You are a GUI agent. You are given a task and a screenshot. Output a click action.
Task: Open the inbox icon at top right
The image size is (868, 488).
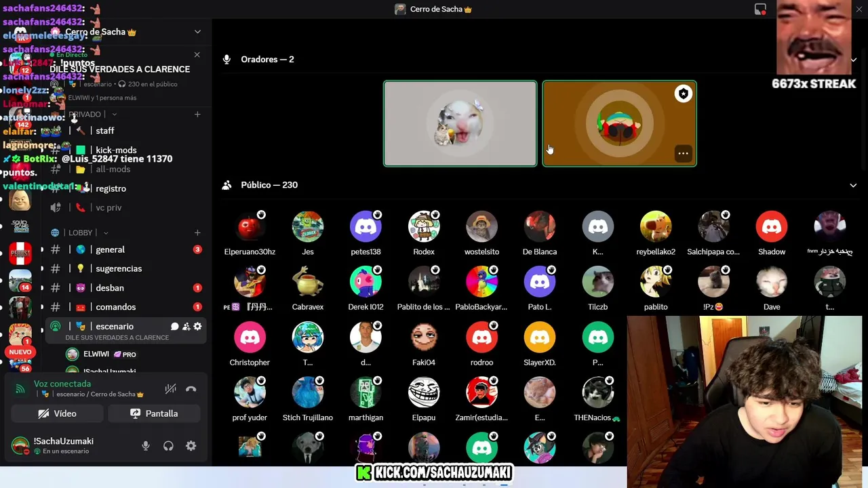tap(760, 9)
